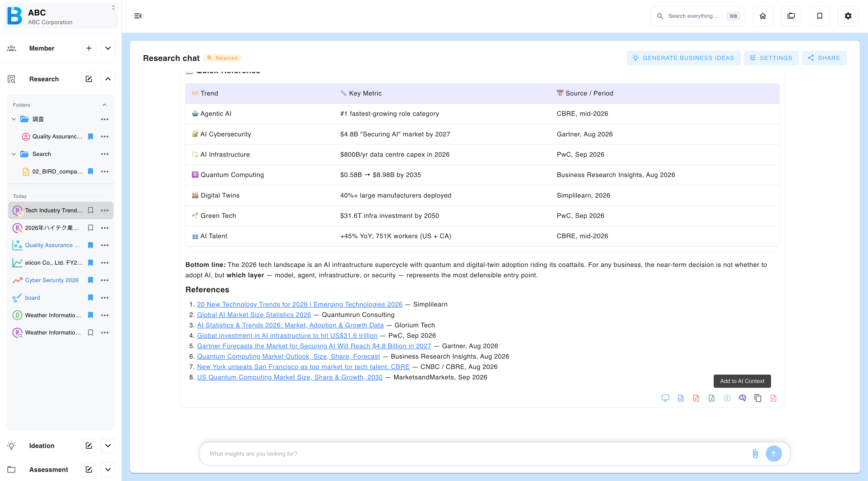Click the green circled D icon below the answer
This screenshot has height=481, width=868.
(x=727, y=398)
